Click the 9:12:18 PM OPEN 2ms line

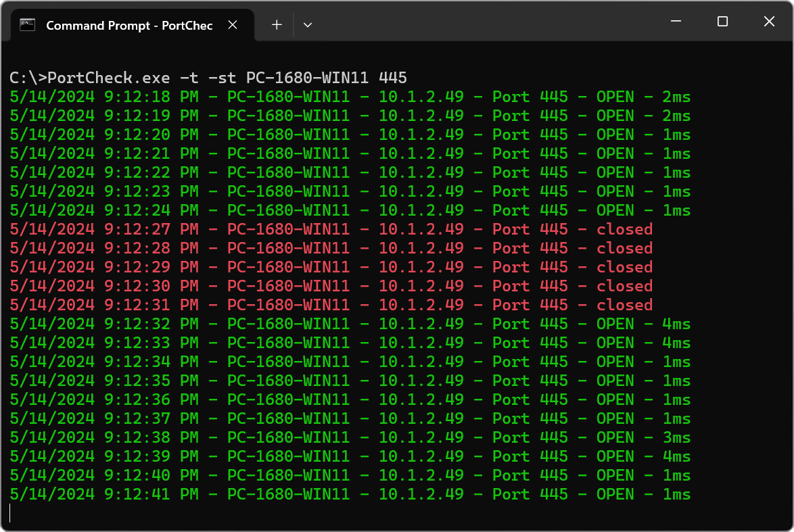point(350,97)
